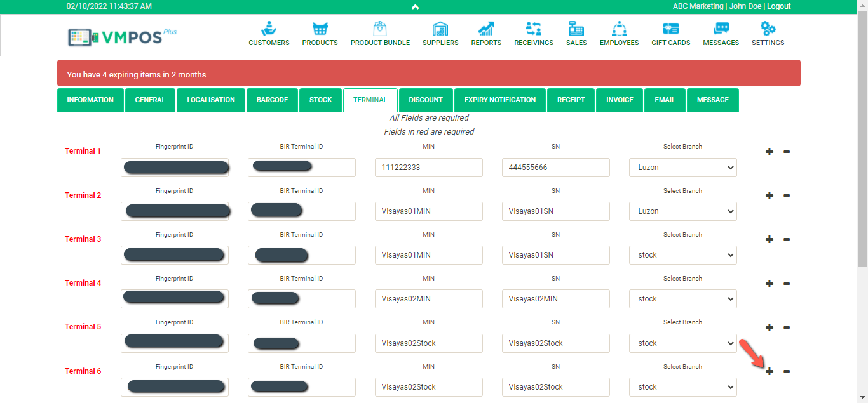Click the plus icon for Terminal 6
Image resolution: width=868 pixels, height=403 pixels.
pyautogui.click(x=769, y=371)
